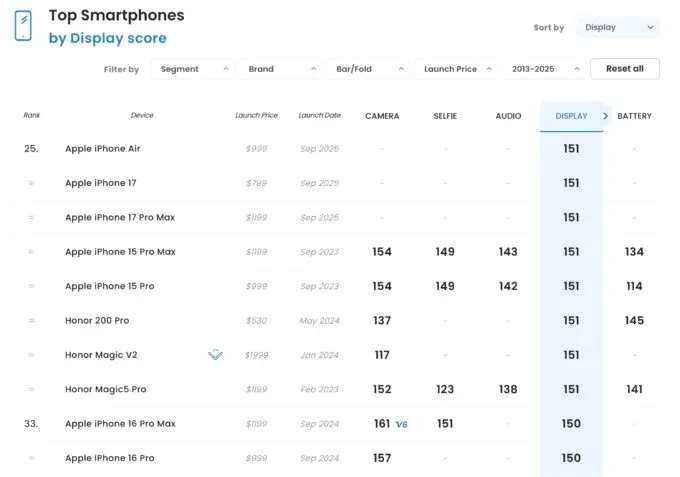Image resolution: width=680 pixels, height=477 pixels.
Task: Click the Launch Date column header
Action: (319, 116)
